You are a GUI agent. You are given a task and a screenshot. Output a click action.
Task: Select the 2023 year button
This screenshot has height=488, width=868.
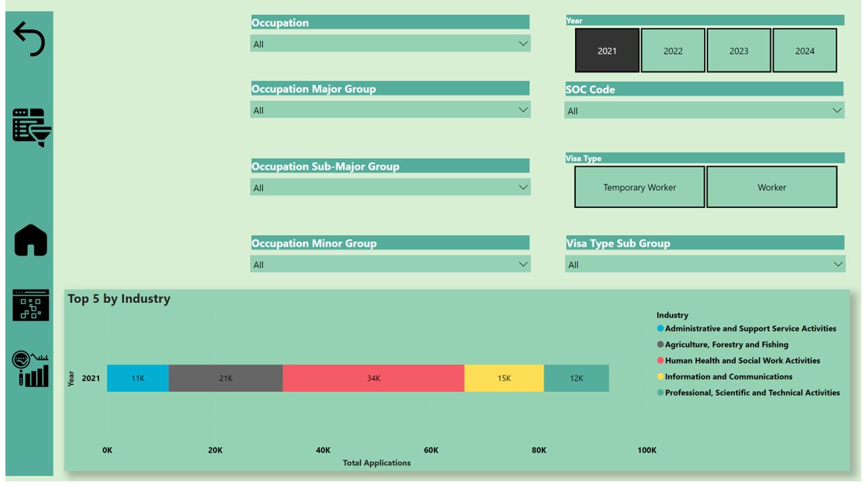tap(738, 50)
